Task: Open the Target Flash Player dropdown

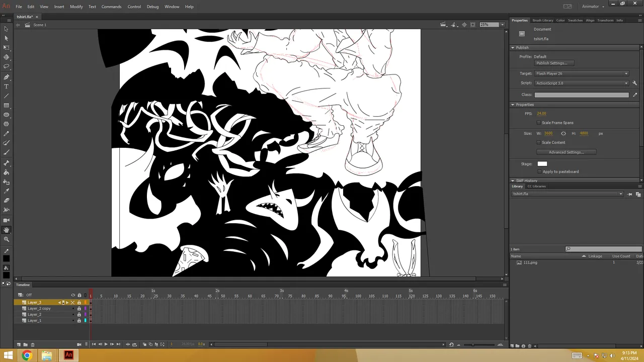Action: (x=582, y=73)
